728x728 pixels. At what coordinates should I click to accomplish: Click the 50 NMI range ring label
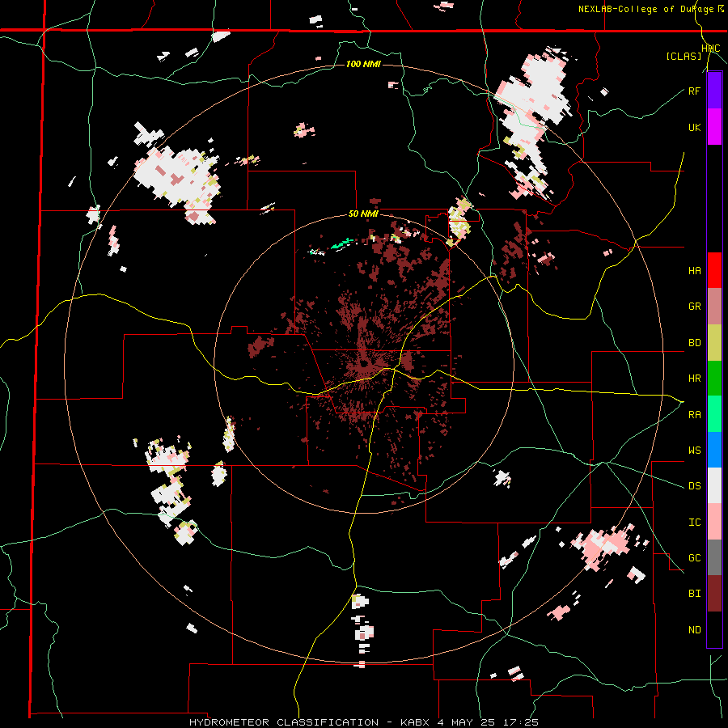363,214
